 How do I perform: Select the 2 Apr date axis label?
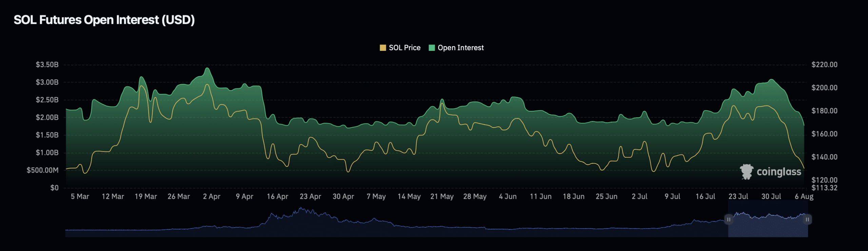(x=212, y=196)
